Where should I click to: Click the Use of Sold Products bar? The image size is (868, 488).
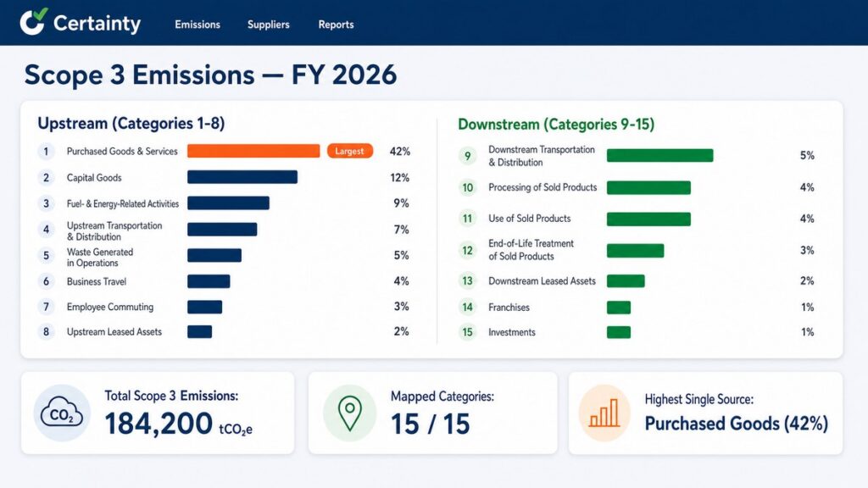[648, 219]
